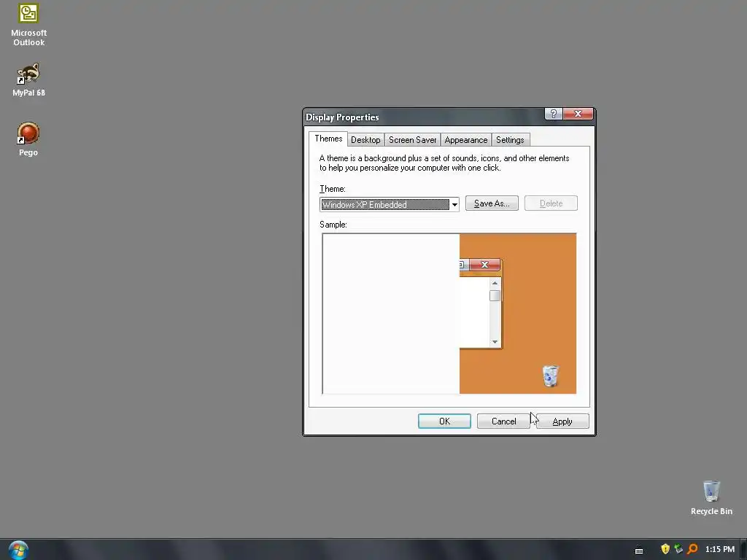Select the Pego desktop shortcut
747x560 pixels.
tap(28, 139)
